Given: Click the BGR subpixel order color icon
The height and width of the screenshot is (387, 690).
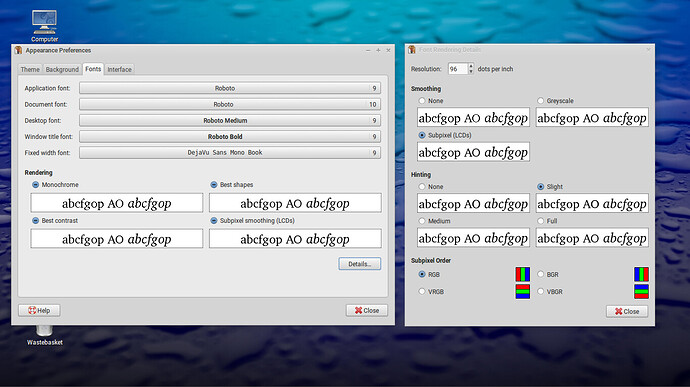Looking at the screenshot, I should tap(641, 274).
